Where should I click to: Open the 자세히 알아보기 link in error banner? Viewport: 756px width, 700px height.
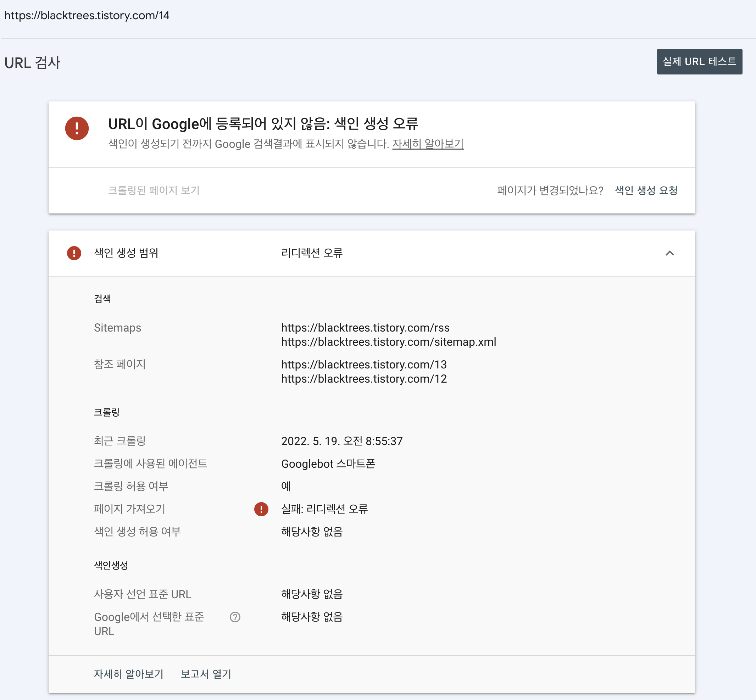[x=428, y=144]
